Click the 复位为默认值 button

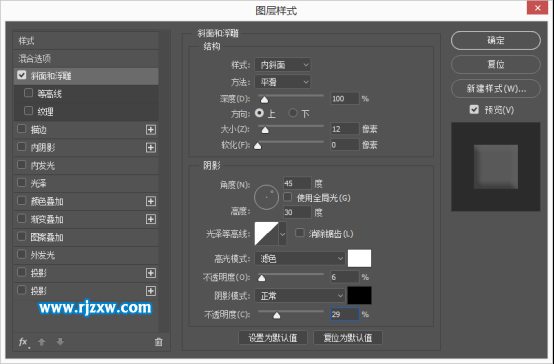[x=348, y=338]
